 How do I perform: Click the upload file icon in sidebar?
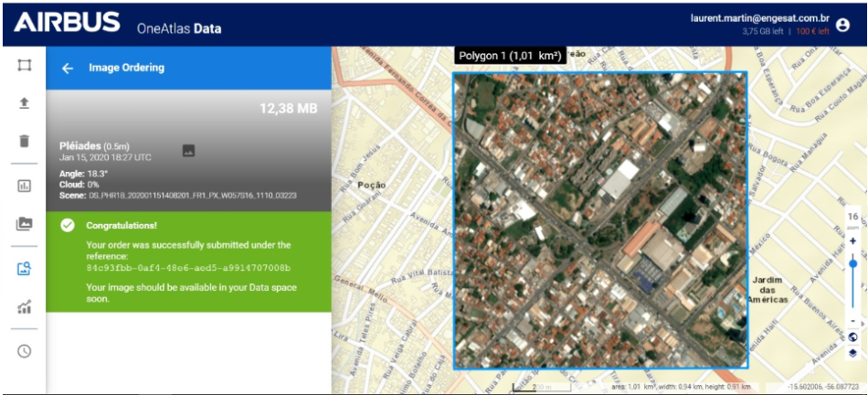(x=24, y=103)
